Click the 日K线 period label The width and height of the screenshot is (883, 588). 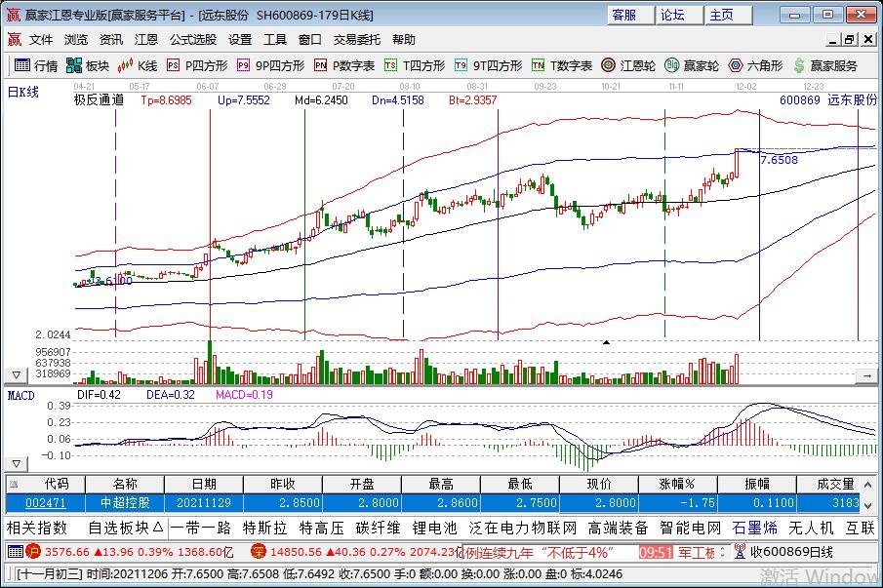23,92
